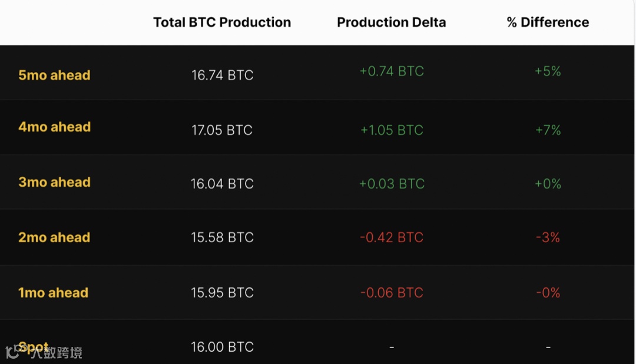Click the 4mo ahead row label
The height and width of the screenshot is (364, 636).
coord(54,127)
